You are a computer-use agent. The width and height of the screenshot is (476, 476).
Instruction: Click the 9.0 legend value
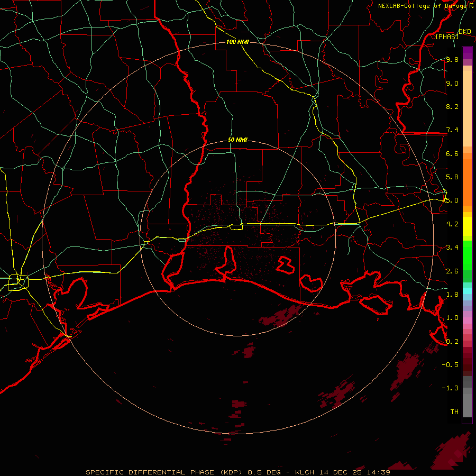[x=452, y=83]
